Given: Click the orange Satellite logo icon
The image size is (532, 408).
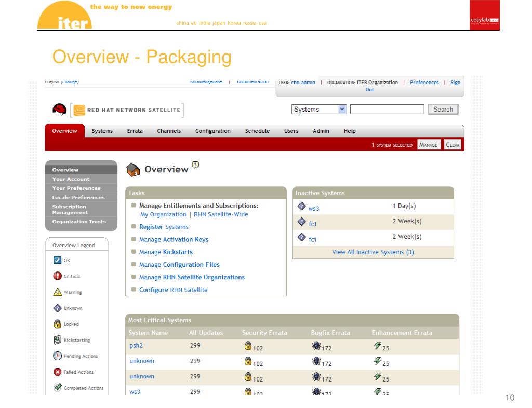Looking at the screenshot, I should pos(79,110).
